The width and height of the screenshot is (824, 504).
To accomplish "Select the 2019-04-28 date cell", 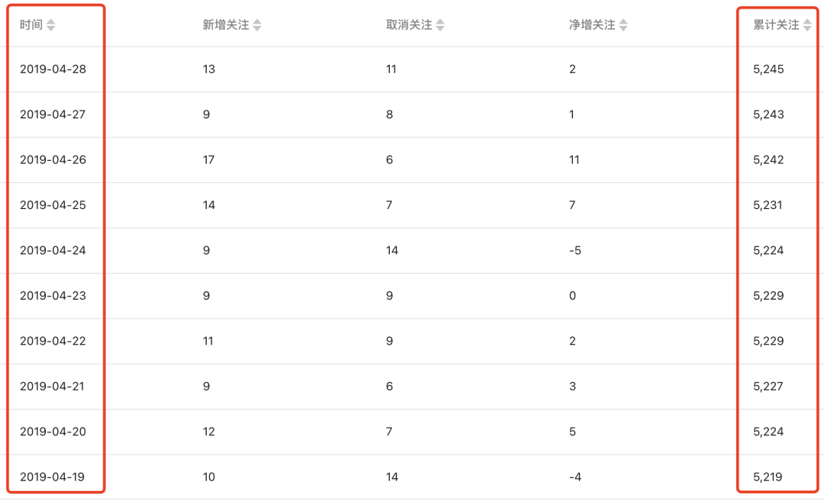I will (53, 69).
